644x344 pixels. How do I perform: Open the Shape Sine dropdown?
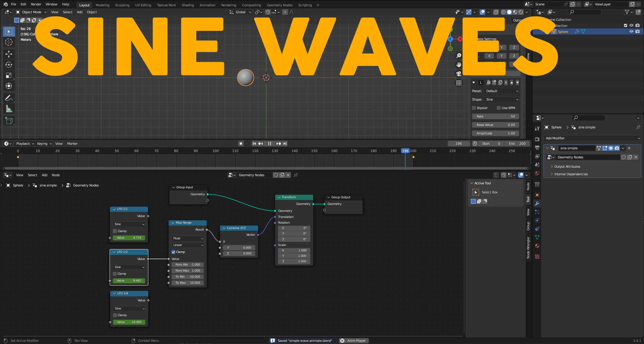pos(502,99)
